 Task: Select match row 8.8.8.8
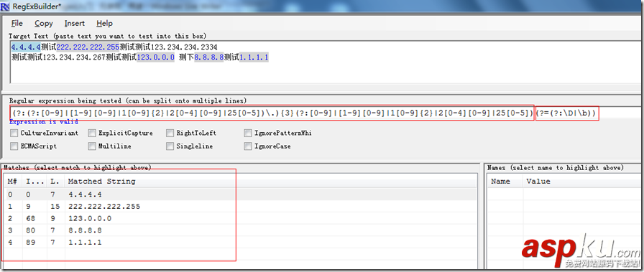240,230
